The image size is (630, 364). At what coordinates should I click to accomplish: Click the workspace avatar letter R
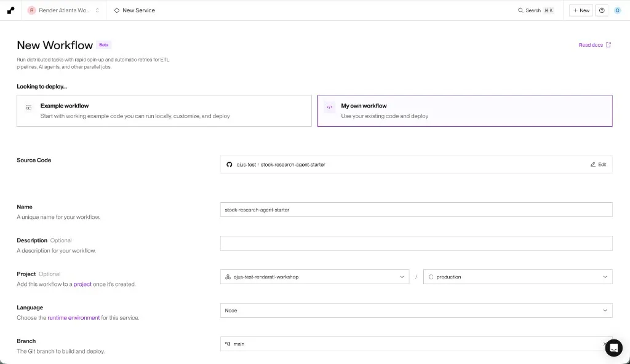pyautogui.click(x=31, y=10)
